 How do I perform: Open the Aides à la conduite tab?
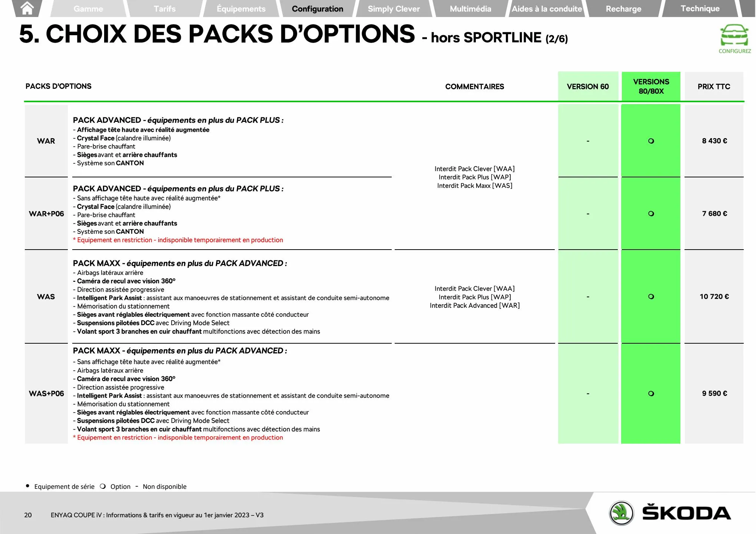(547, 9)
